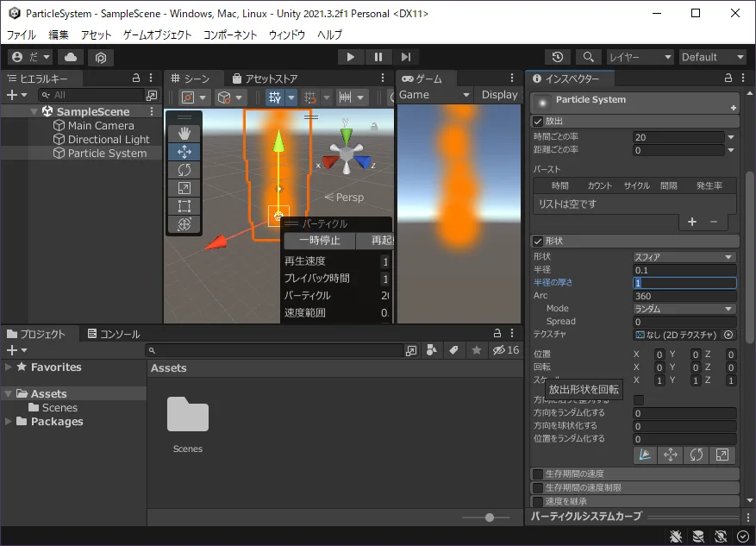Open Undo History icon
The height and width of the screenshot is (546, 756).
pyautogui.click(x=558, y=57)
